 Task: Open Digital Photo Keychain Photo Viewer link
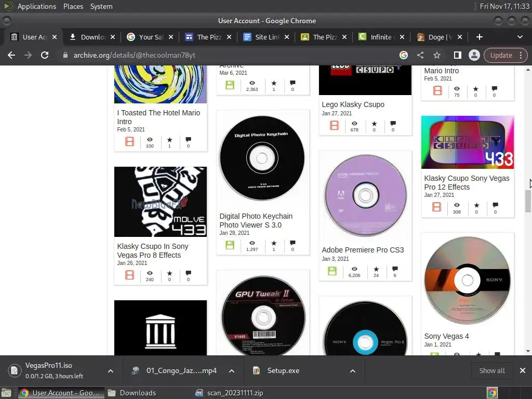pos(256,220)
